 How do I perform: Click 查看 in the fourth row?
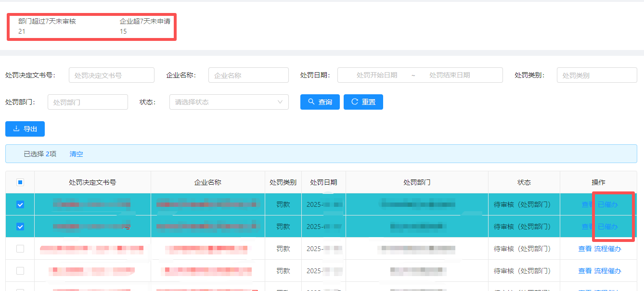click(585, 271)
